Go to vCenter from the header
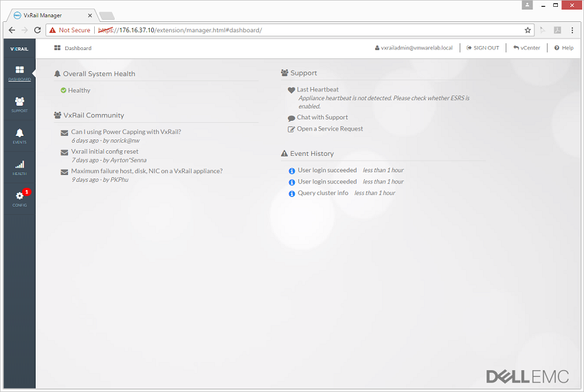 click(527, 47)
